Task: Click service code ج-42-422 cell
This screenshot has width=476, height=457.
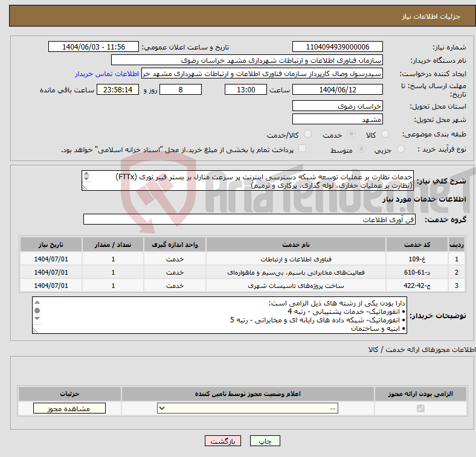Action: tap(417, 286)
